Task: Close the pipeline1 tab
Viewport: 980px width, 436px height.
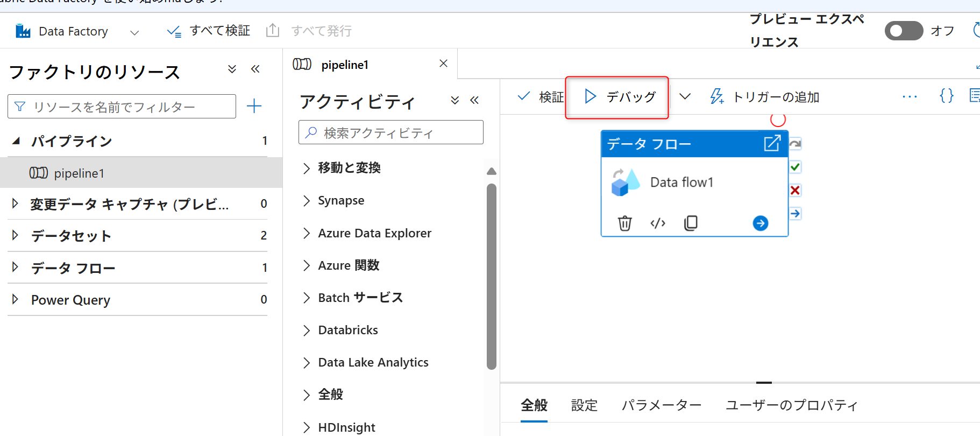Action: (443, 64)
